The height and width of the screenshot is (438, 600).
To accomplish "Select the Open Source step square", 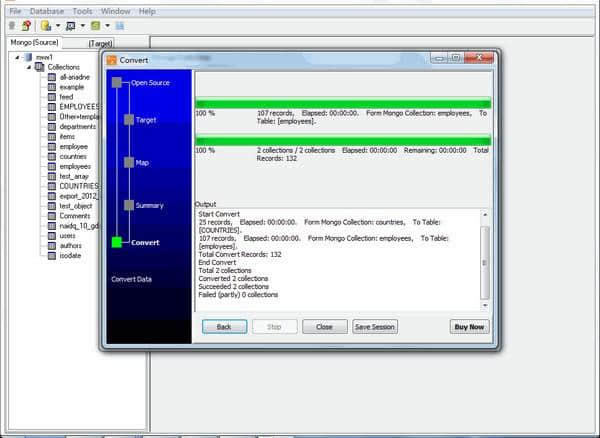I will click(117, 82).
